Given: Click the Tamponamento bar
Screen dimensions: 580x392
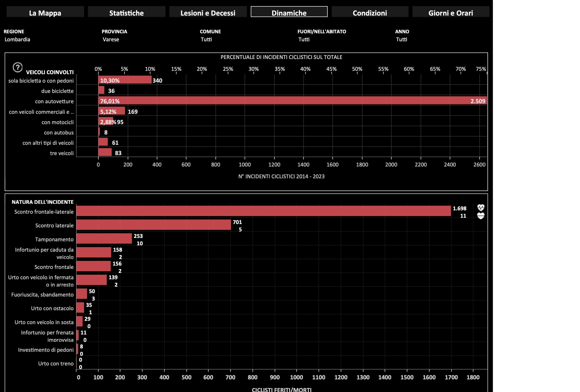Looking at the screenshot, I should point(104,238).
